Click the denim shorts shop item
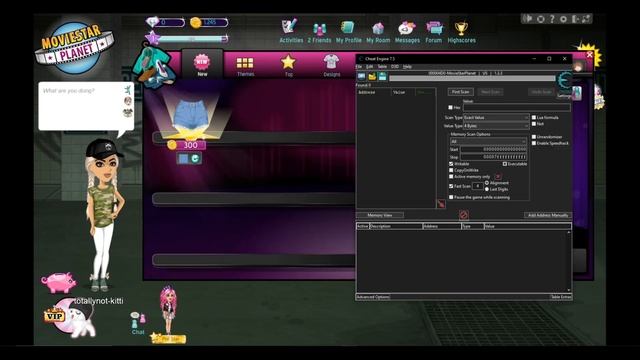 point(190,115)
